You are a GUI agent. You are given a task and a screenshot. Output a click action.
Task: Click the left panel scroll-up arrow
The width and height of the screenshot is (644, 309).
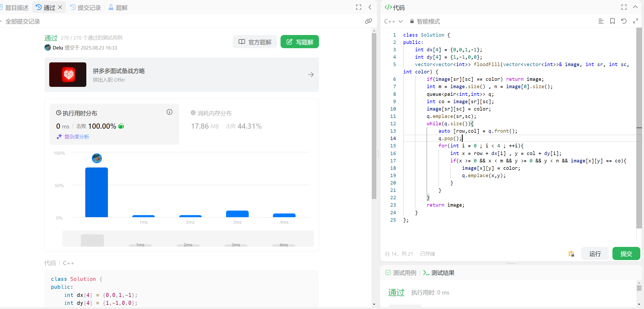click(x=374, y=31)
